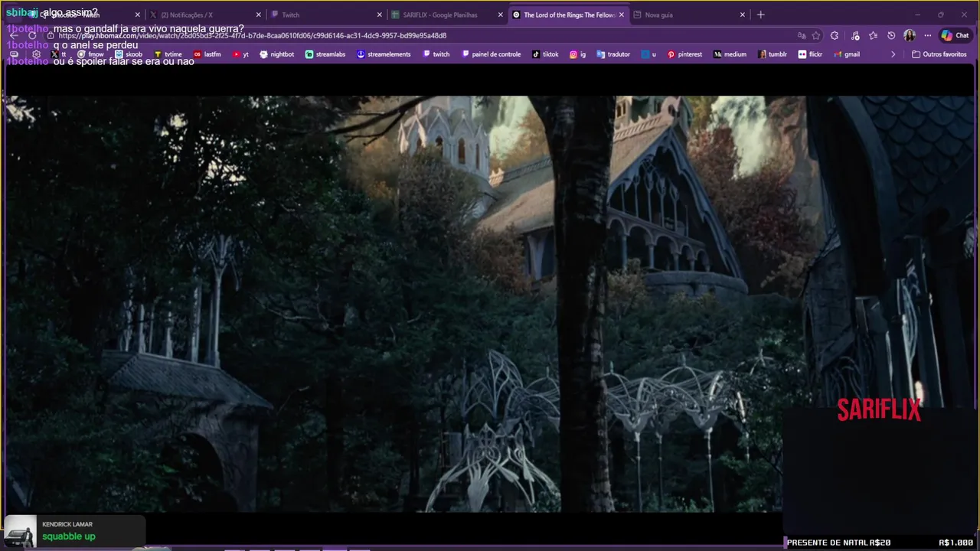Expand the favorites bar overflow chevron
Viewport: 980px width, 551px height.
893,54
